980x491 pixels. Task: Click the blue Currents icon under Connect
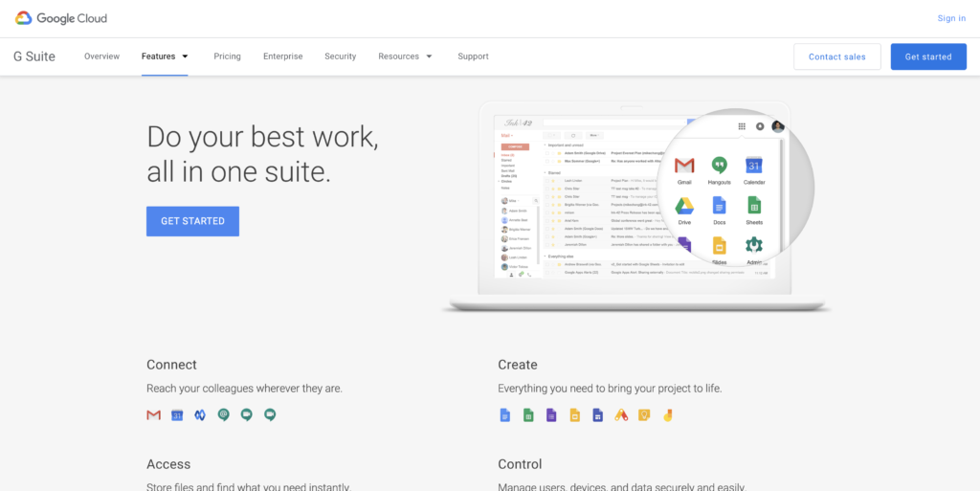click(x=200, y=414)
